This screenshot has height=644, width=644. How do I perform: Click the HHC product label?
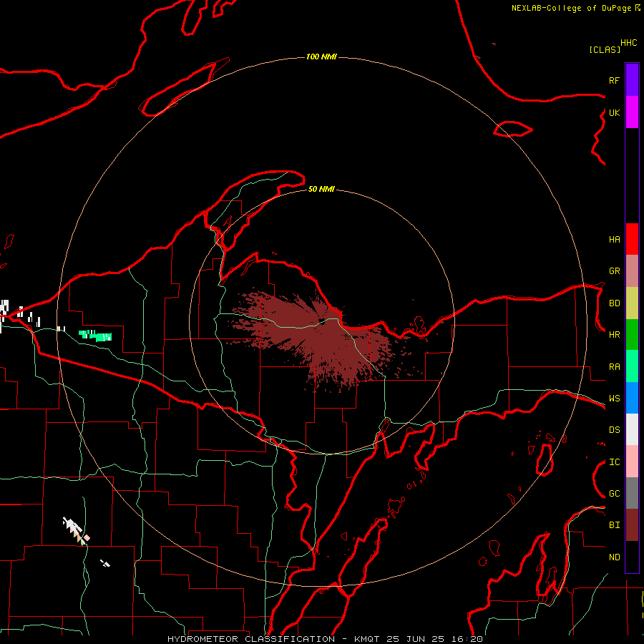(x=629, y=43)
